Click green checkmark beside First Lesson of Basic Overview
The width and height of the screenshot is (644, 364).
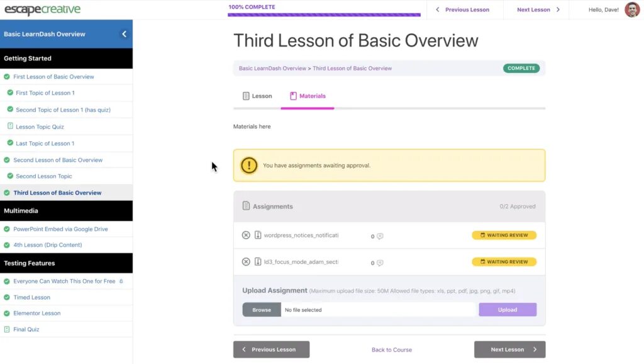point(7,77)
